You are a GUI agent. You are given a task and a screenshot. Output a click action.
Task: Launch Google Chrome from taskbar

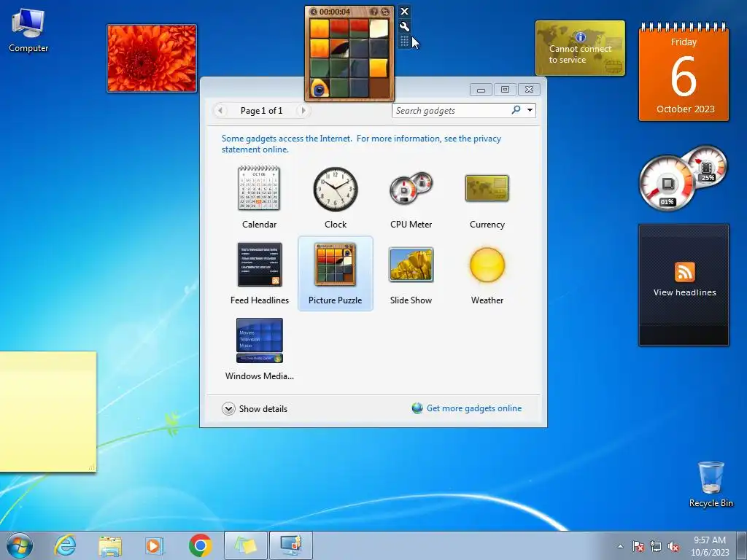[x=201, y=545]
